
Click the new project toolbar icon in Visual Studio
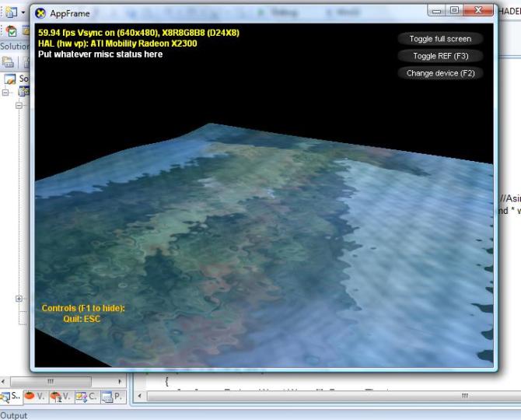(11, 12)
